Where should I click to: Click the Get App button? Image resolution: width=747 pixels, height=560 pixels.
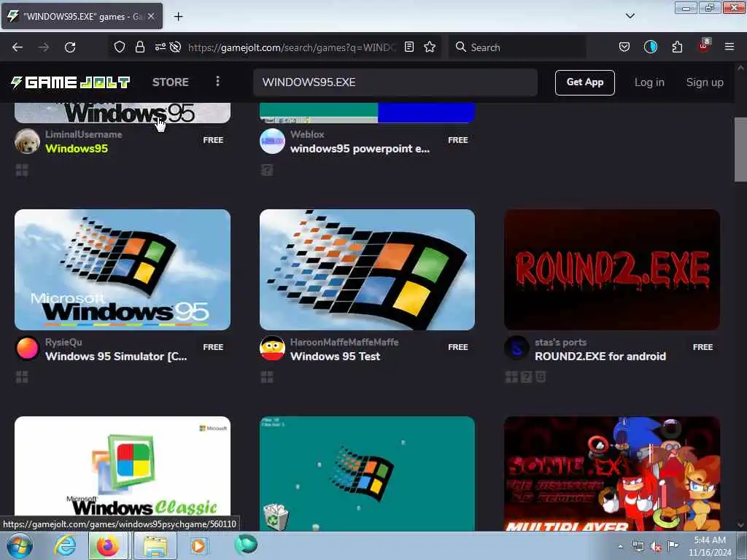(x=584, y=82)
